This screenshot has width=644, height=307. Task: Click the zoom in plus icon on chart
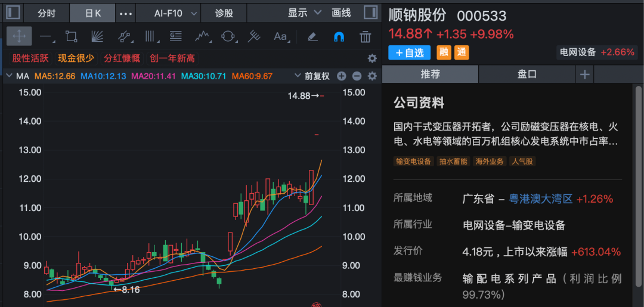[x=341, y=76]
